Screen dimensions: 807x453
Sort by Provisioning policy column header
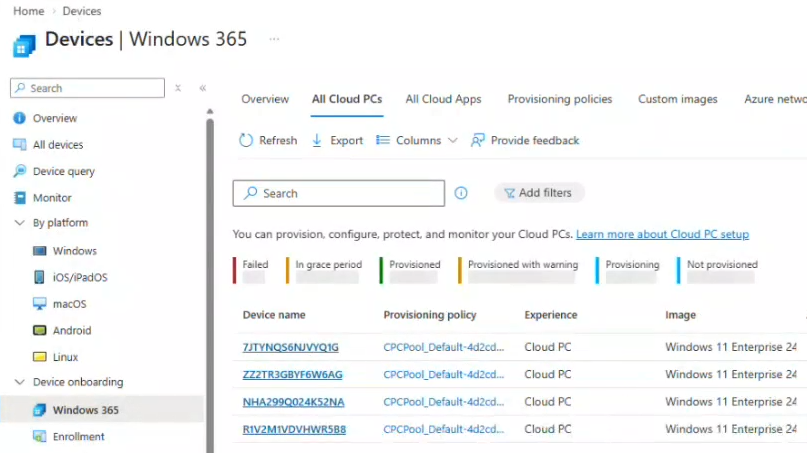[x=430, y=315]
